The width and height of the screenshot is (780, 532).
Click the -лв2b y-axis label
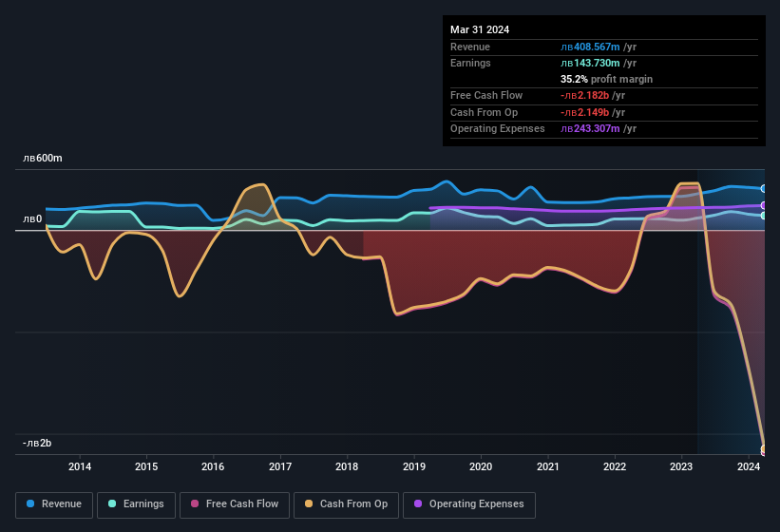point(37,443)
